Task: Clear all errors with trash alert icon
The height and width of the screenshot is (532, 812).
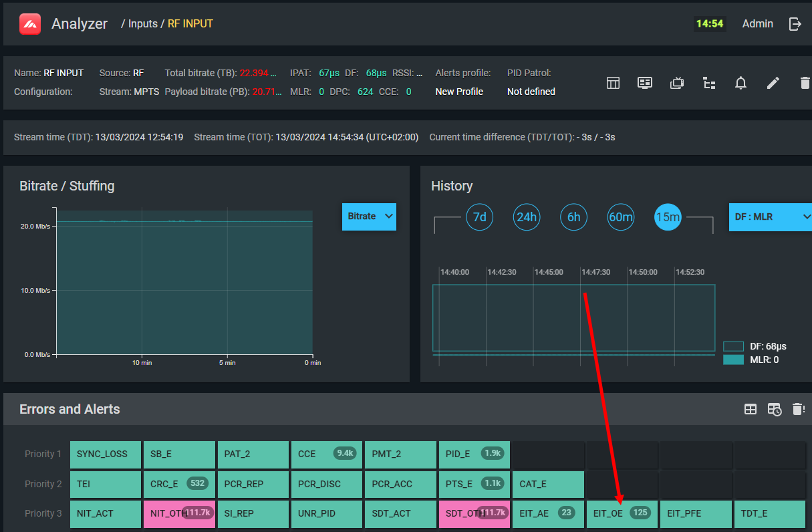Action: point(798,409)
